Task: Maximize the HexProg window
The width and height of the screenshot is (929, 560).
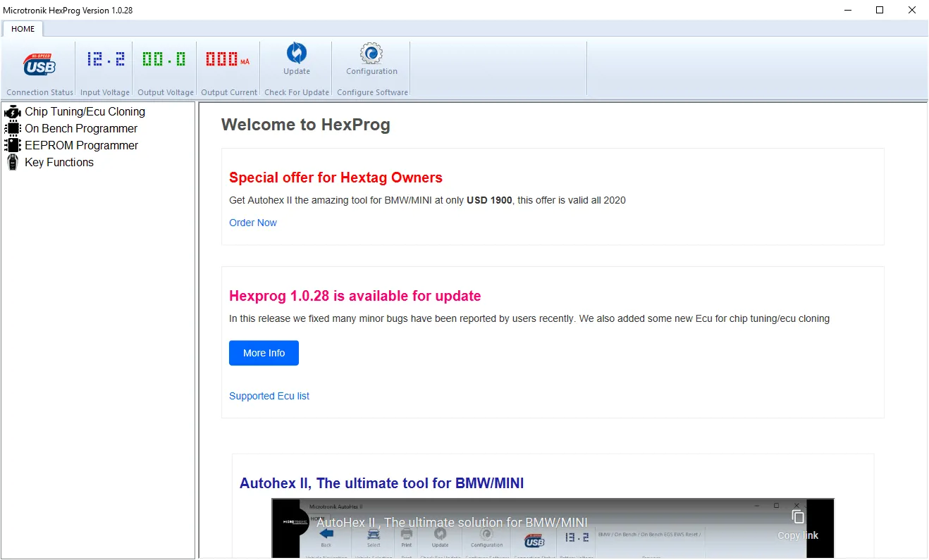Action: (x=880, y=10)
